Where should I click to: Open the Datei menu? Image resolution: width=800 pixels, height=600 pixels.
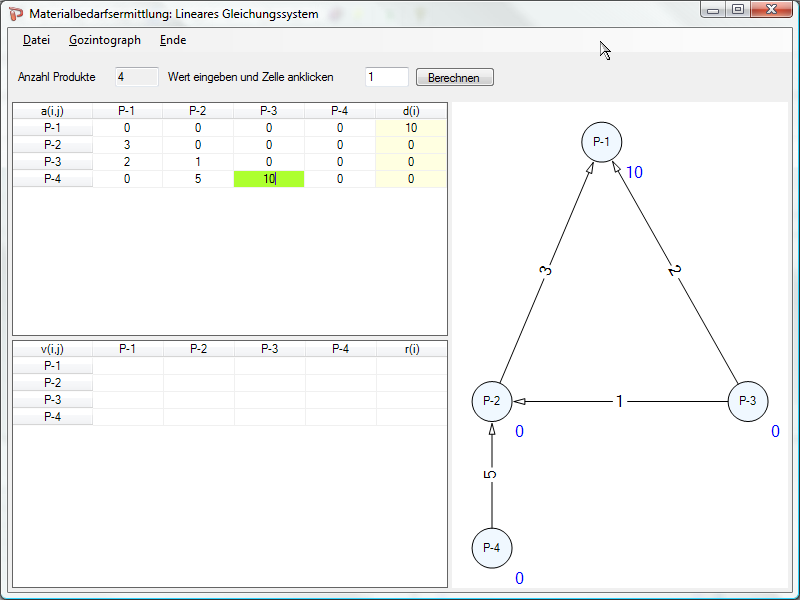36,40
